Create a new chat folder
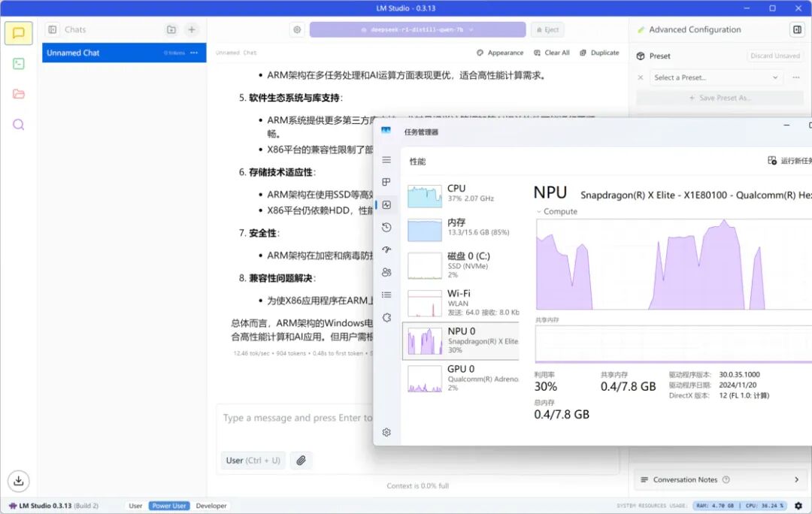 [x=171, y=30]
